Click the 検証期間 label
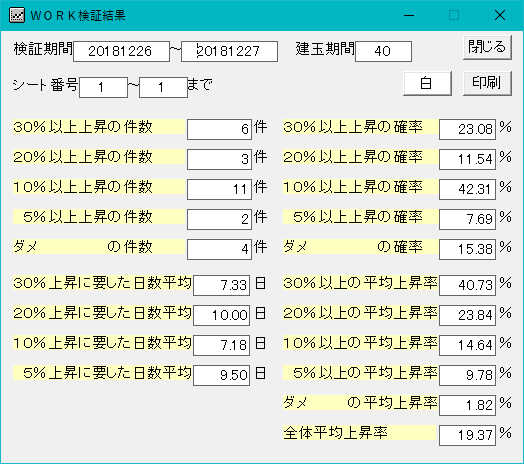524x464 pixels. (43, 49)
